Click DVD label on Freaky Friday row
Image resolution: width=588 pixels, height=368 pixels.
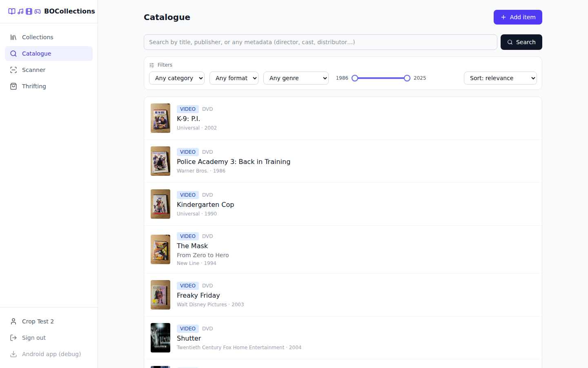pyautogui.click(x=207, y=286)
